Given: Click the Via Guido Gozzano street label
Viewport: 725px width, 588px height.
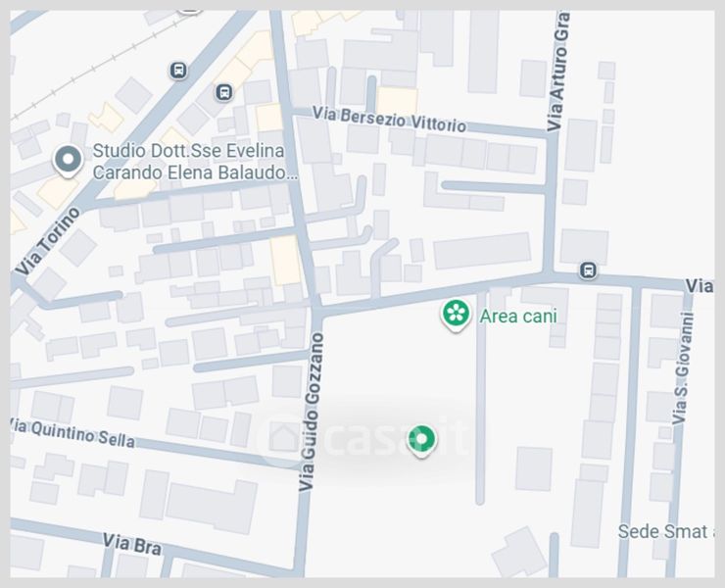Looking at the screenshot, I should [x=311, y=412].
